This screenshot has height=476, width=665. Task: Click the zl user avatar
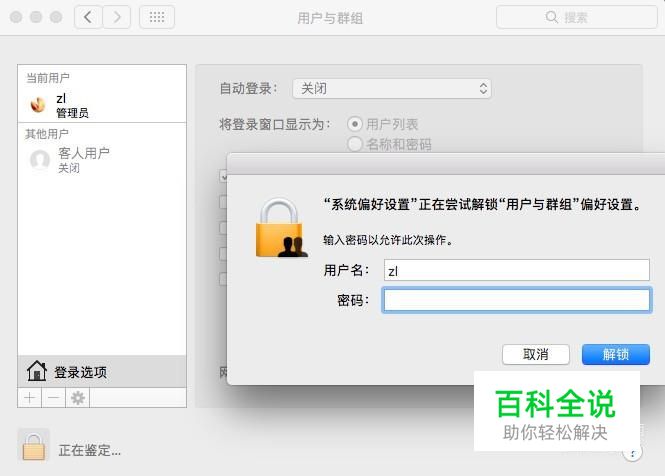coord(38,104)
